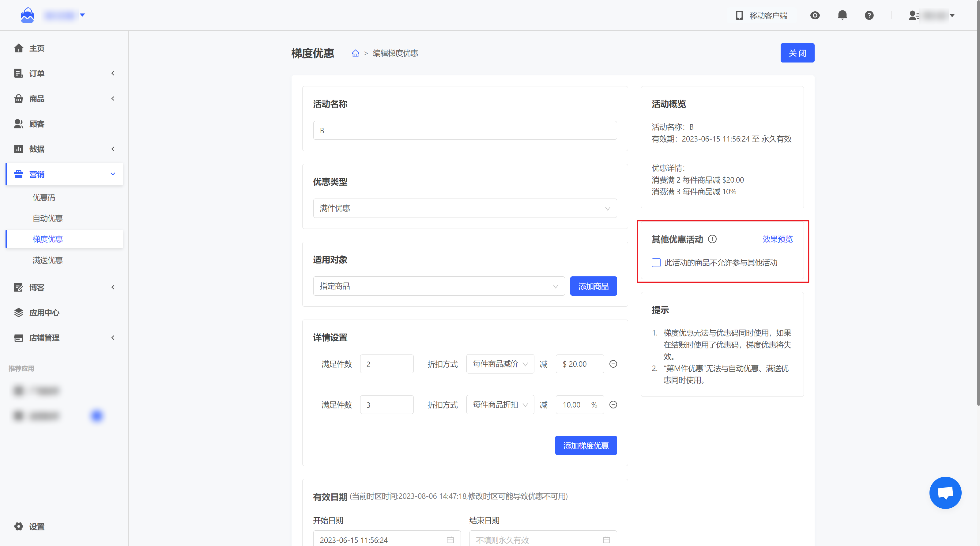Open the 指定商品 target dropdown
This screenshot has height=546, width=980.
438,286
